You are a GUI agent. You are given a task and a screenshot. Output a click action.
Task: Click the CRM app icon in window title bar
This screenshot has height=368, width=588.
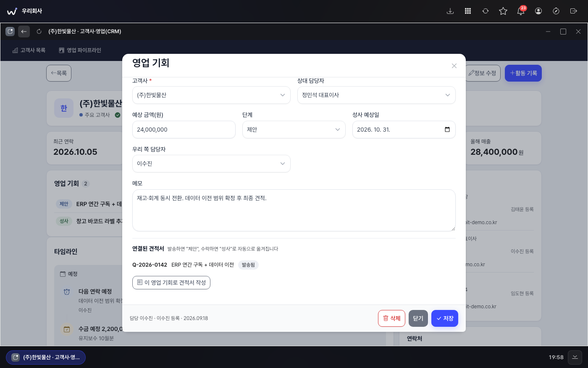pos(10,32)
